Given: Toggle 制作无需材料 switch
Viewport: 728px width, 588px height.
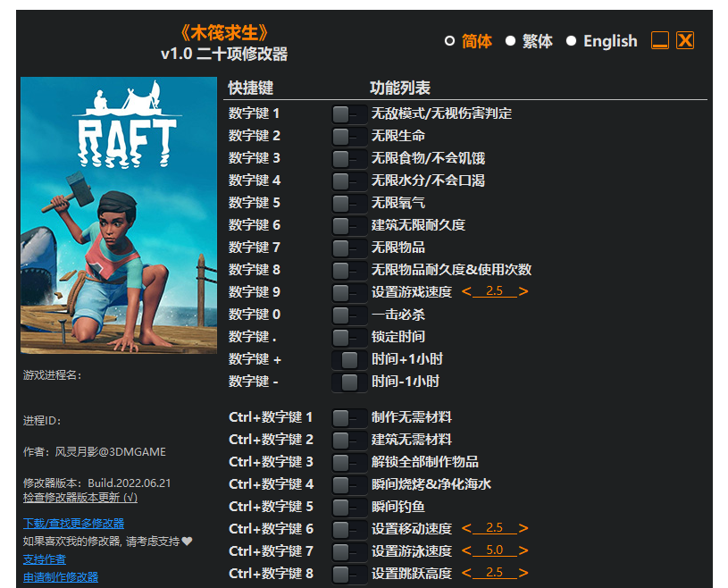Looking at the screenshot, I should (x=349, y=417).
